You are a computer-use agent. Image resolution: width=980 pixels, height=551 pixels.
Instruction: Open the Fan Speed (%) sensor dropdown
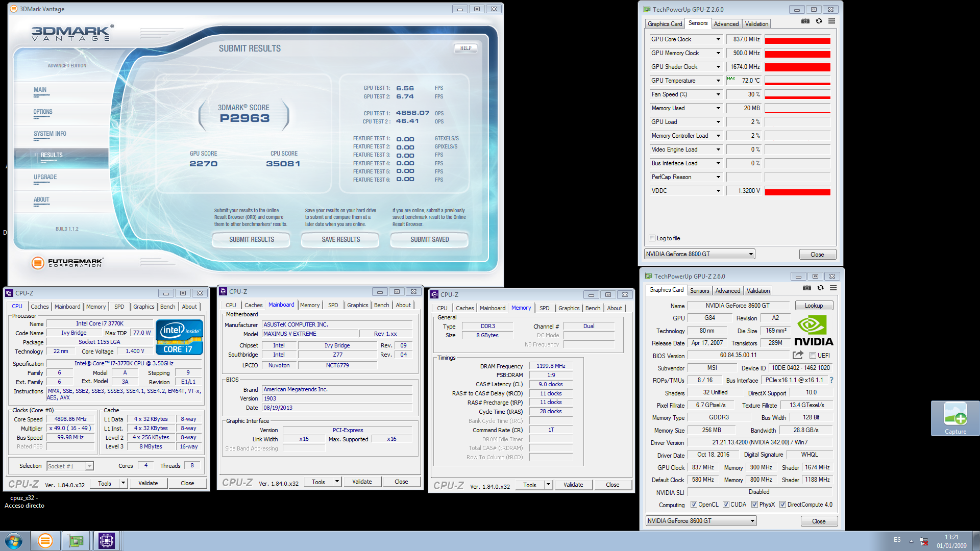pyautogui.click(x=718, y=94)
